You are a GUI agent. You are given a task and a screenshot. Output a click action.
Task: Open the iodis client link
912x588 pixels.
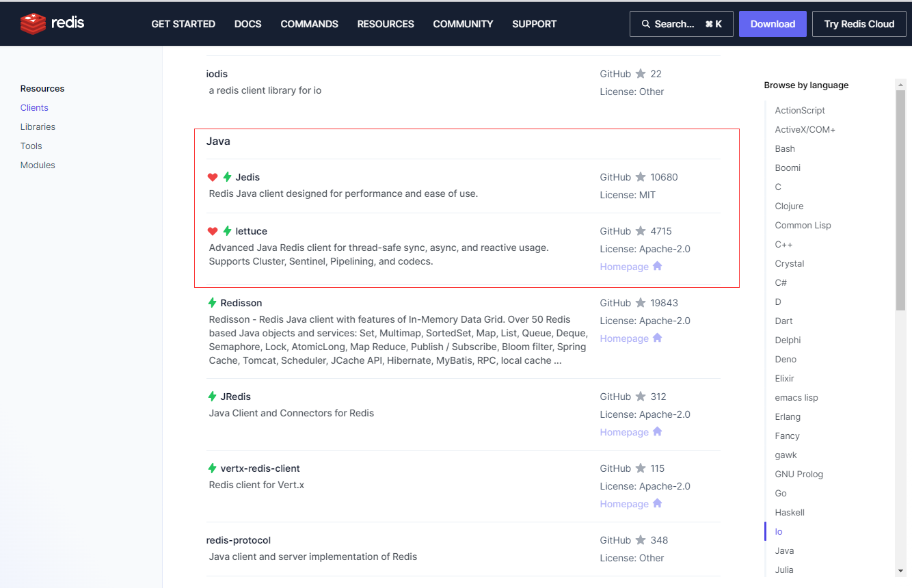click(x=217, y=74)
